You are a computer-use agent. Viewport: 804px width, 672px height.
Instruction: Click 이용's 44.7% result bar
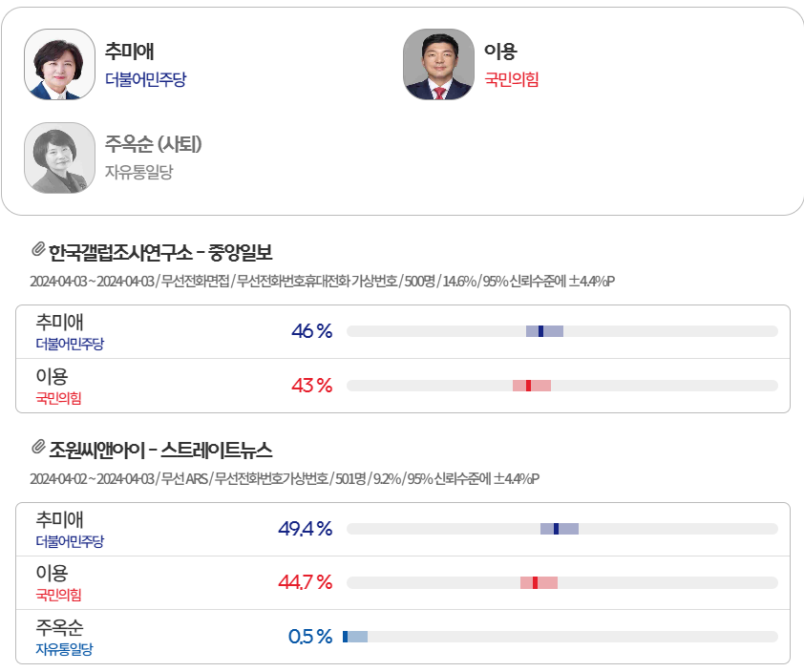[x=563, y=581]
